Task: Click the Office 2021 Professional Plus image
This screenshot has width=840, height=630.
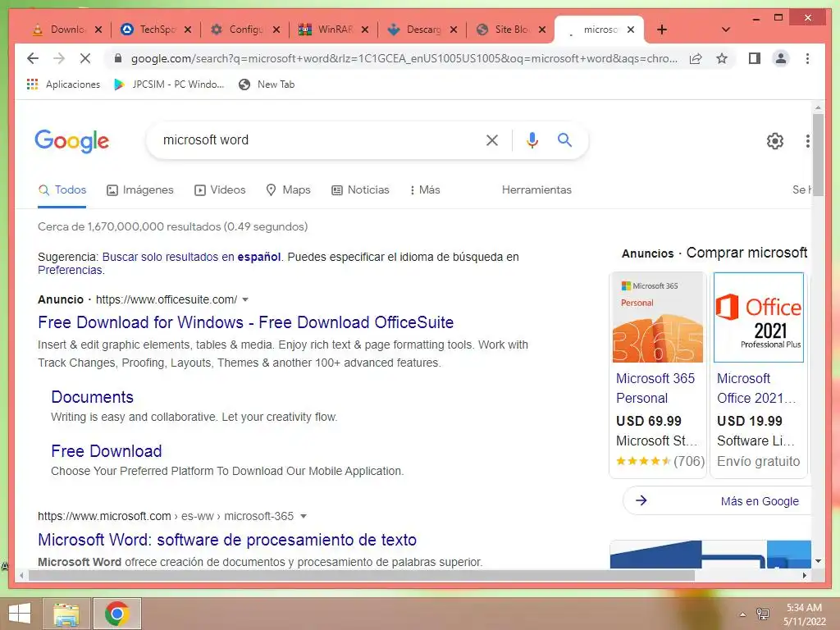Action: tap(759, 317)
